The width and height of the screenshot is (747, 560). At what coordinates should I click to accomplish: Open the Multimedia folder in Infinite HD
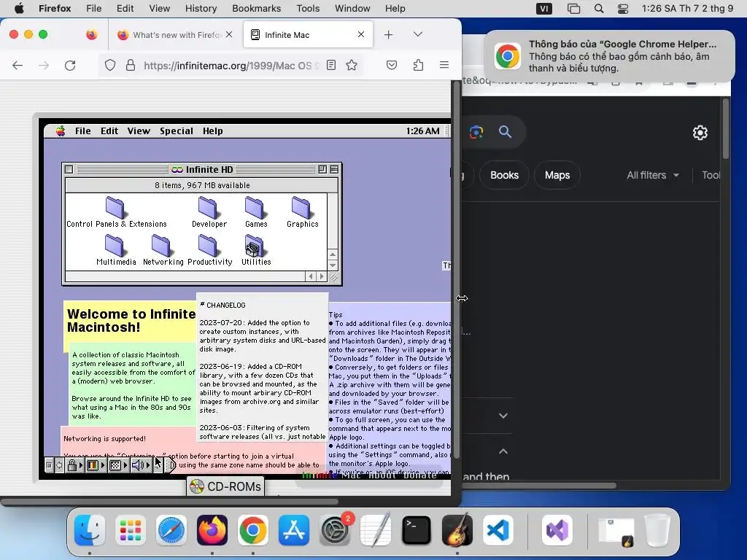(x=115, y=245)
